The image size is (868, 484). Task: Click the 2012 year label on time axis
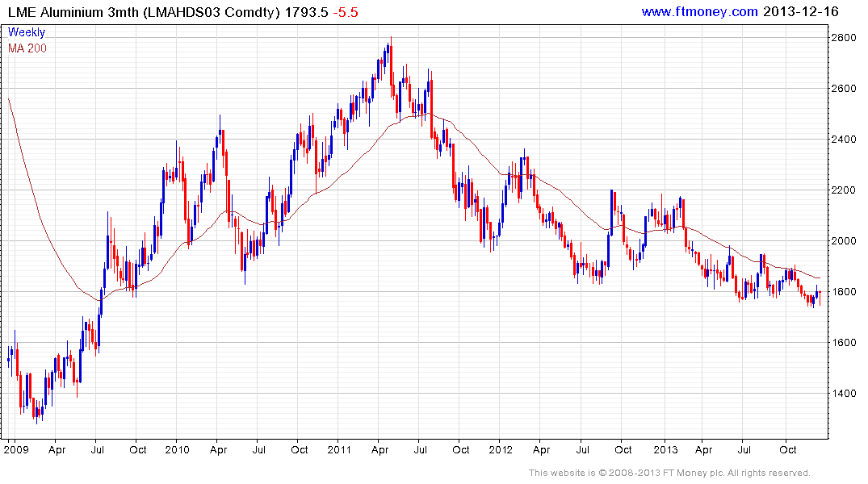tap(501, 449)
